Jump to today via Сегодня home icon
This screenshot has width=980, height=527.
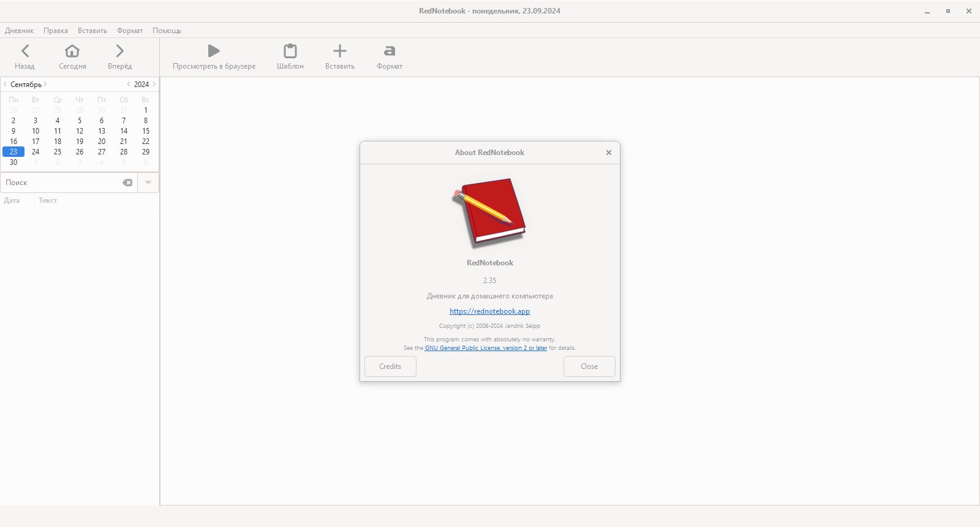click(x=72, y=51)
